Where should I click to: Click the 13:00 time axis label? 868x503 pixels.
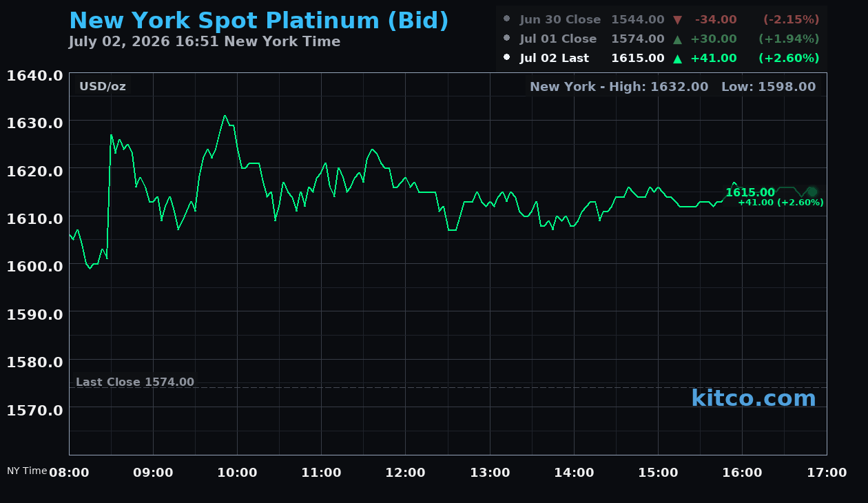(490, 473)
